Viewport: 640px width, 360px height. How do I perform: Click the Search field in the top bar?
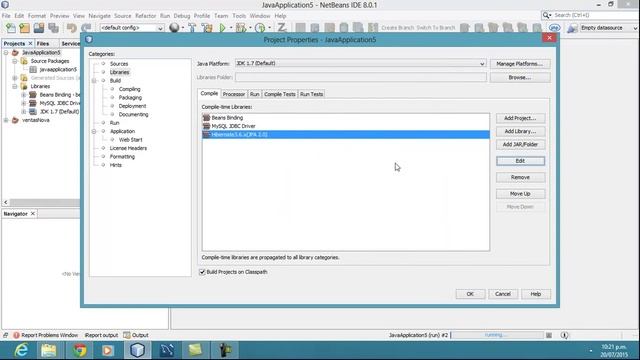[595, 15]
